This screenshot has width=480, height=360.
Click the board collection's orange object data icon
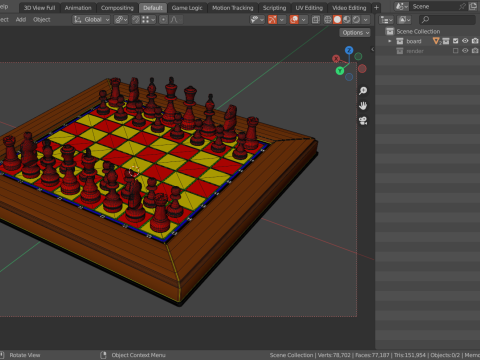436,41
